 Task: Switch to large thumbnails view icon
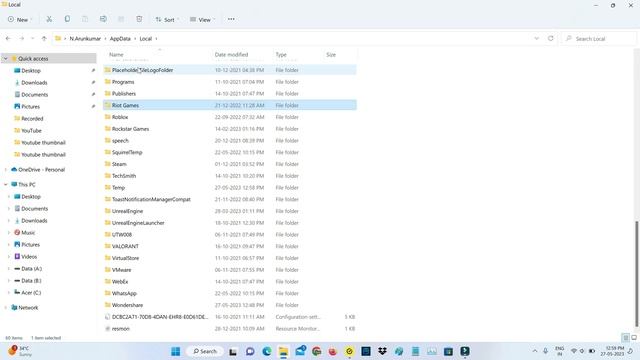point(634,338)
